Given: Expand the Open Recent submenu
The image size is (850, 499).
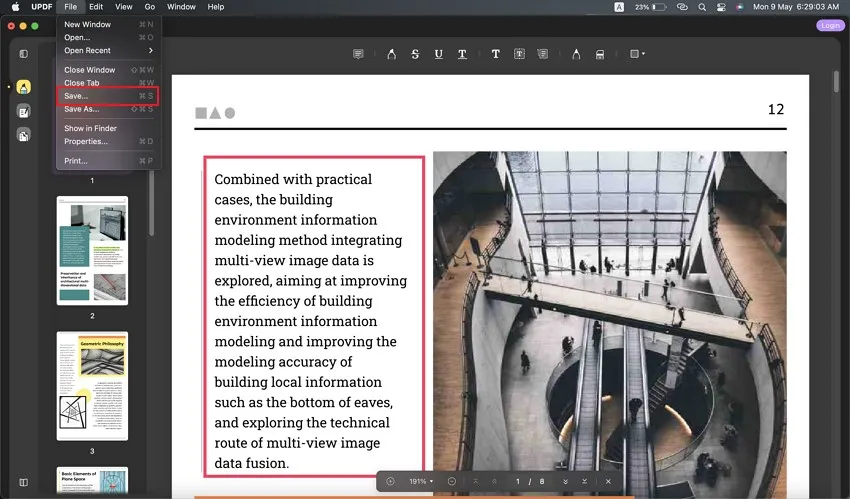Looking at the screenshot, I should pyautogui.click(x=107, y=50).
